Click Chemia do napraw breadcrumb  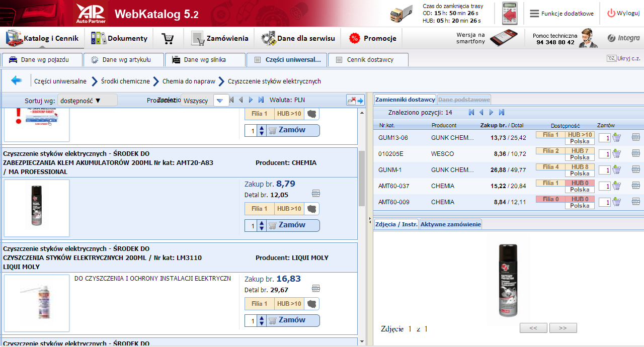pos(189,81)
